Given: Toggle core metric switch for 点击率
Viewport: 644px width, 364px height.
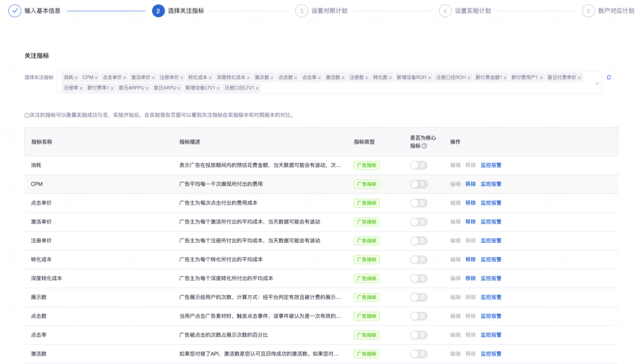Looking at the screenshot, I should click(419, 335).
